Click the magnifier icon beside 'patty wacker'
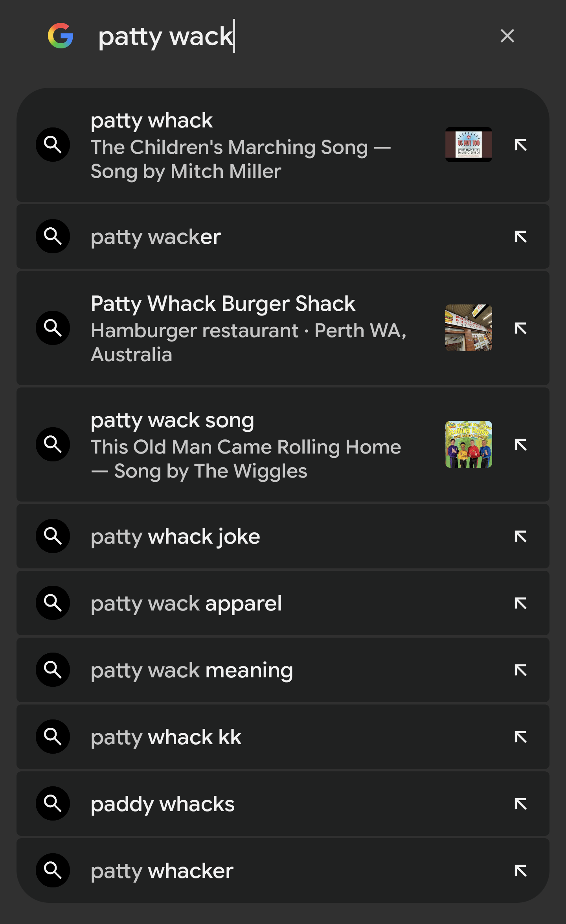This screenshot has height=924, width=566. coord(53,236)
